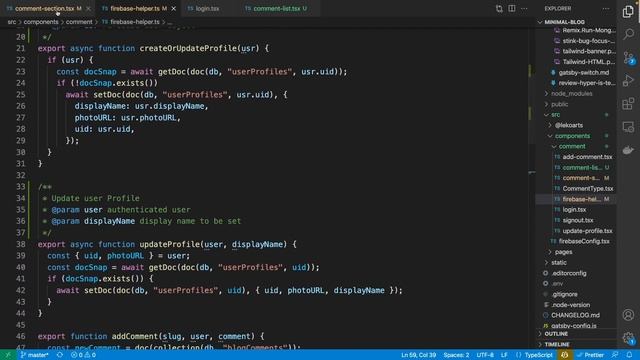Viewport: 640px width, 360px height.
Task: Close the comment-section.tsx tab
Action: 88,8
